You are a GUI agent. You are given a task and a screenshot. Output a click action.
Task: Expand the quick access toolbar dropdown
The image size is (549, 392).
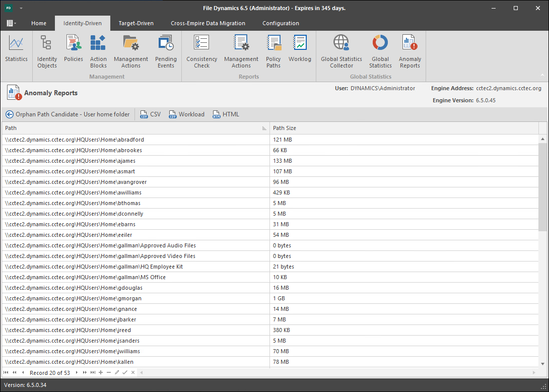[x=21, y=9]
